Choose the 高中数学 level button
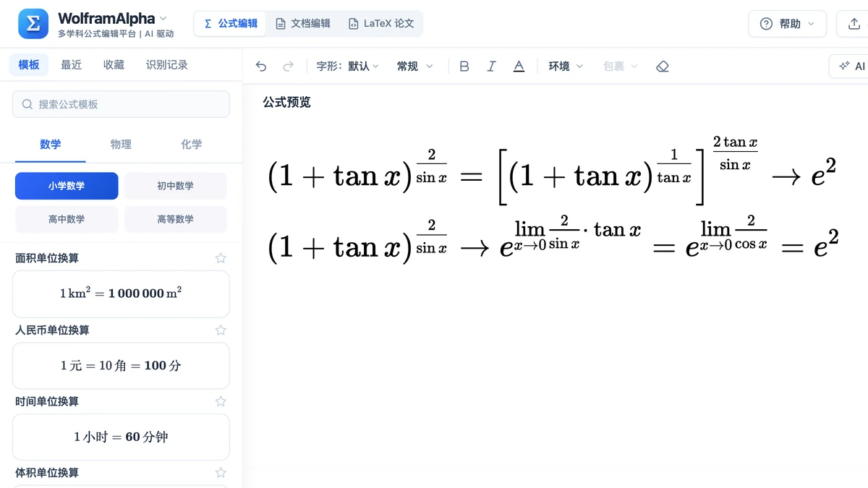The width and height of the screenshot is (868, 488). coord(67,219)
